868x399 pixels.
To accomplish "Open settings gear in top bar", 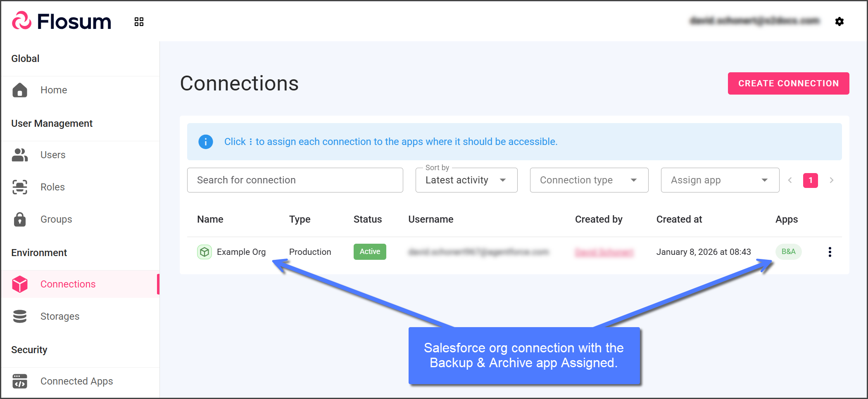I will pyautogui.click(x=839, y=21).
